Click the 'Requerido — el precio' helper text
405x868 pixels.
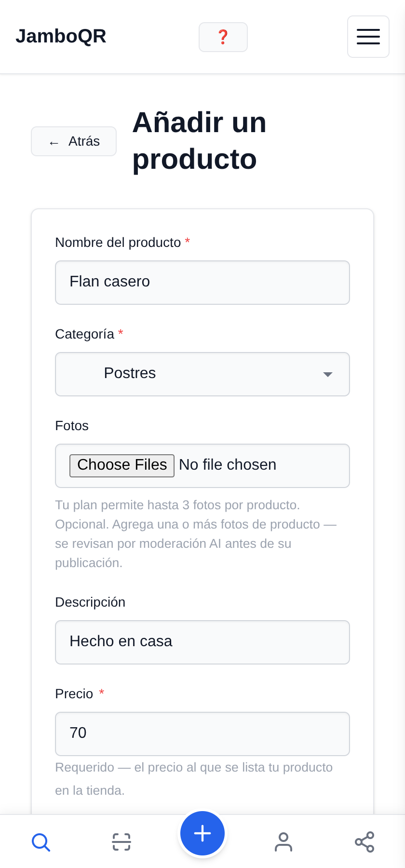click(194, 779)
